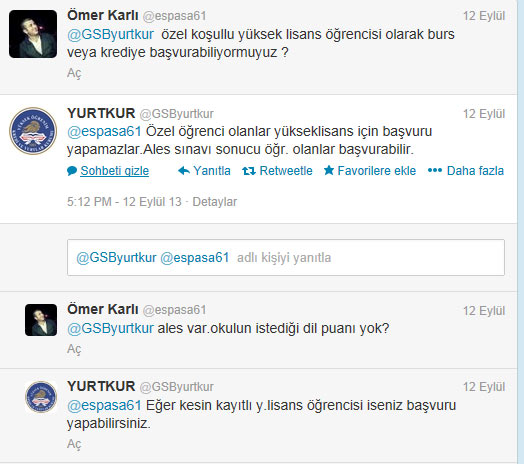Open Ömer Karlı's avatar on the first tweet
This screenshot has height=464, width=524.
coord(33,34)
